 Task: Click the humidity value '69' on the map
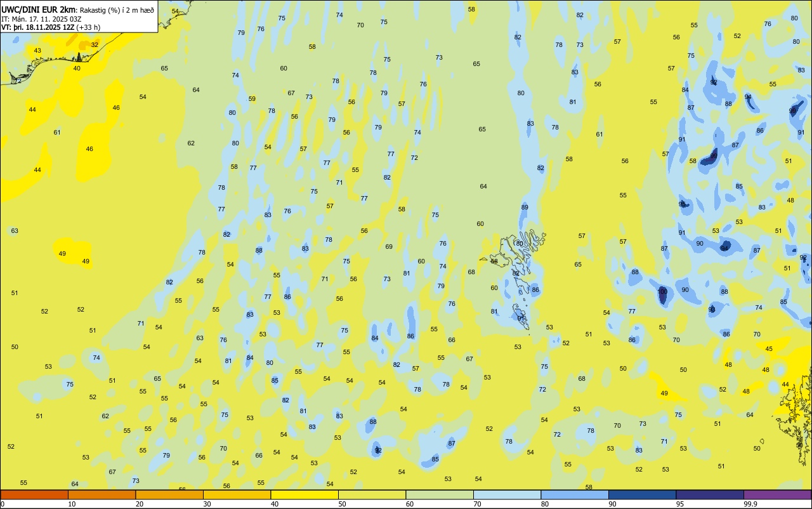point(389,247)
